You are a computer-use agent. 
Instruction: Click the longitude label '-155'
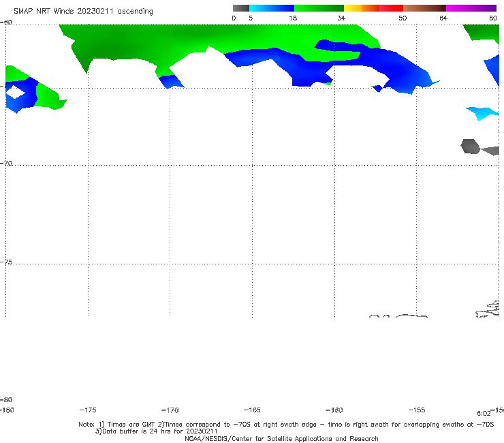pyautogui.click(x=417, y=410)
